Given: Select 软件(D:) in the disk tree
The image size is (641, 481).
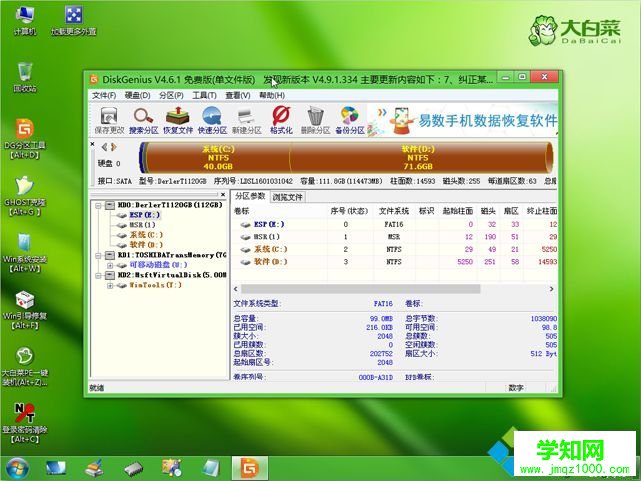Looking at the screenshot, I should (146, 245).
